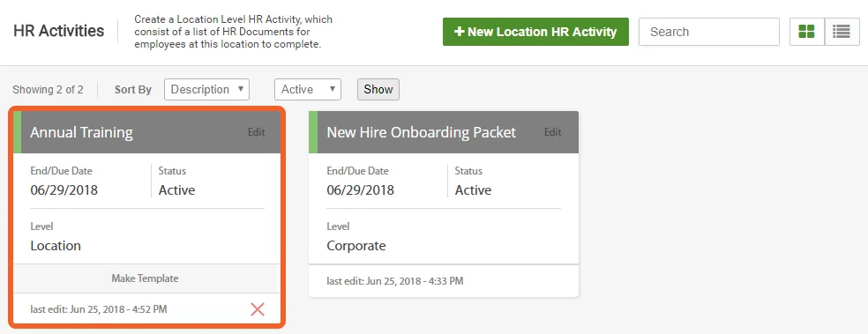The height and width of the screenshot is (334, 868).
Task: Select Onboarding Packet due date 06/29/2018
Action: tap(361, 190)
